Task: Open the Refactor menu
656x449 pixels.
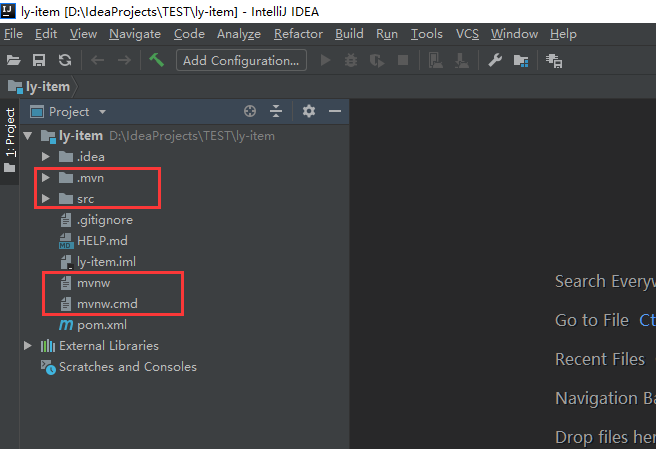Action: (298, 34)
